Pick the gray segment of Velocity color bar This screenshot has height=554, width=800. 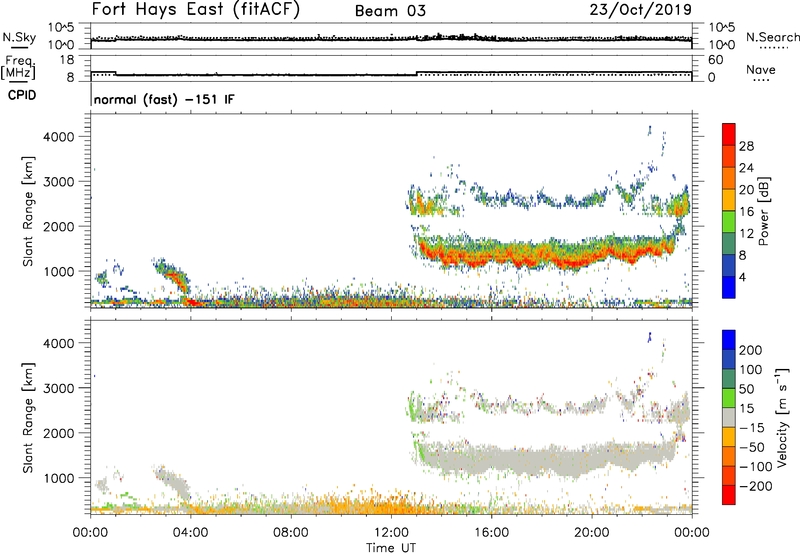coord(729,417)
